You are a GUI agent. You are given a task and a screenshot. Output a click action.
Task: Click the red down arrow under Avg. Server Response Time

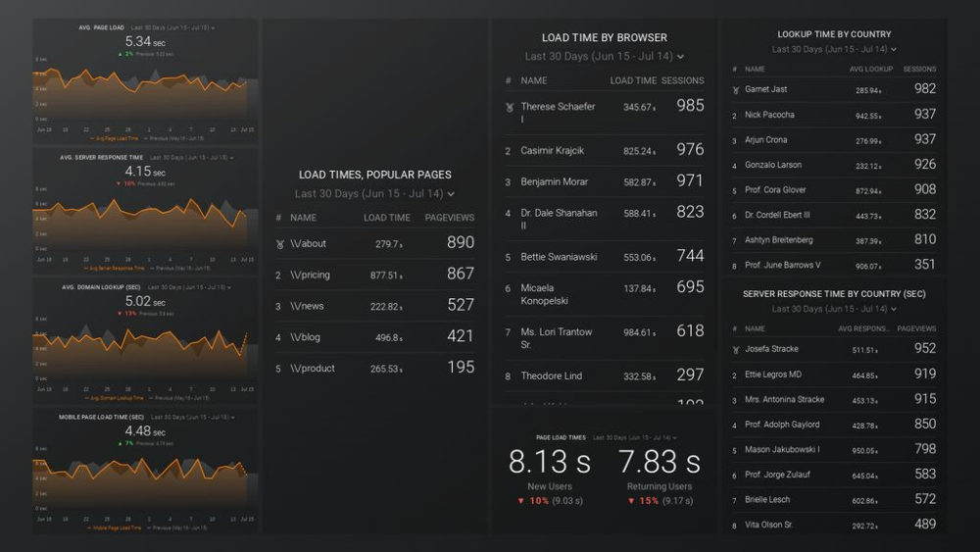(x=119, y=183)
